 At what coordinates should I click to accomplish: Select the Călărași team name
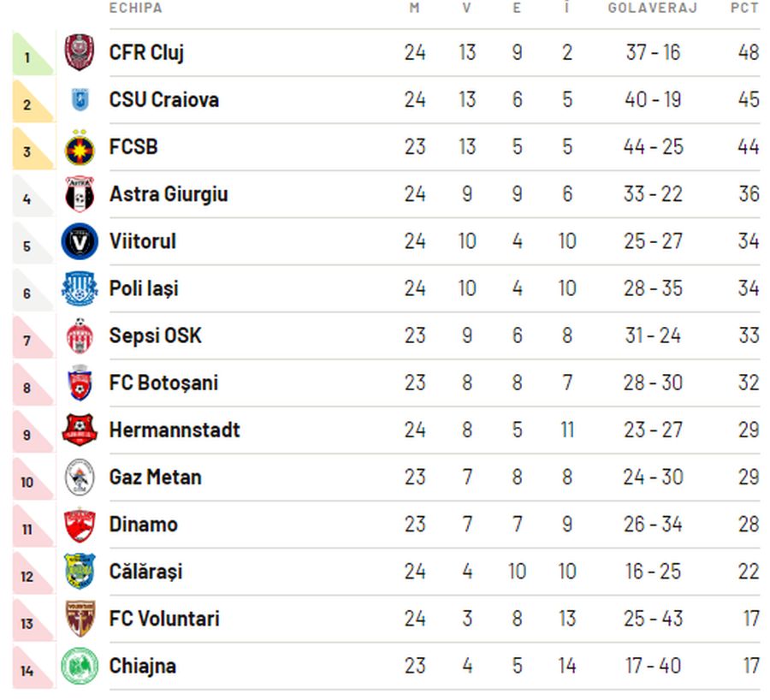[x=145, y=572]
